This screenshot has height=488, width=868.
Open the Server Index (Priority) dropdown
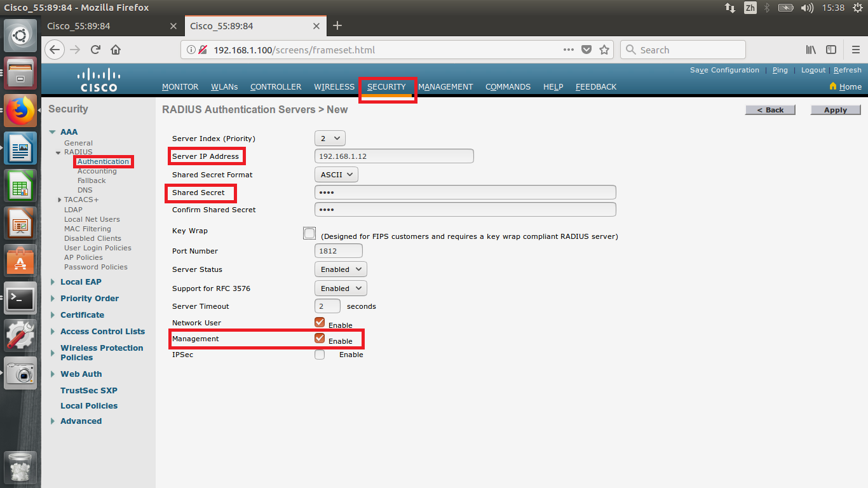pyautogui.click(x=330, y=138)
